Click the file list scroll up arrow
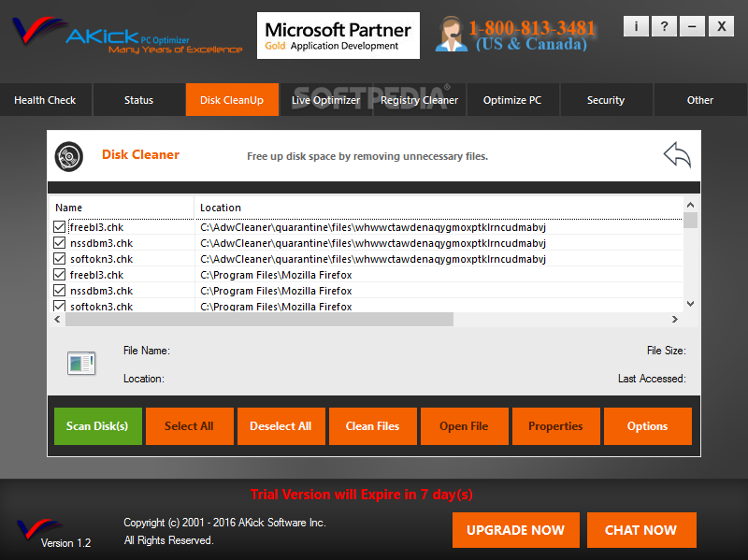 click(x=690, y=205)
